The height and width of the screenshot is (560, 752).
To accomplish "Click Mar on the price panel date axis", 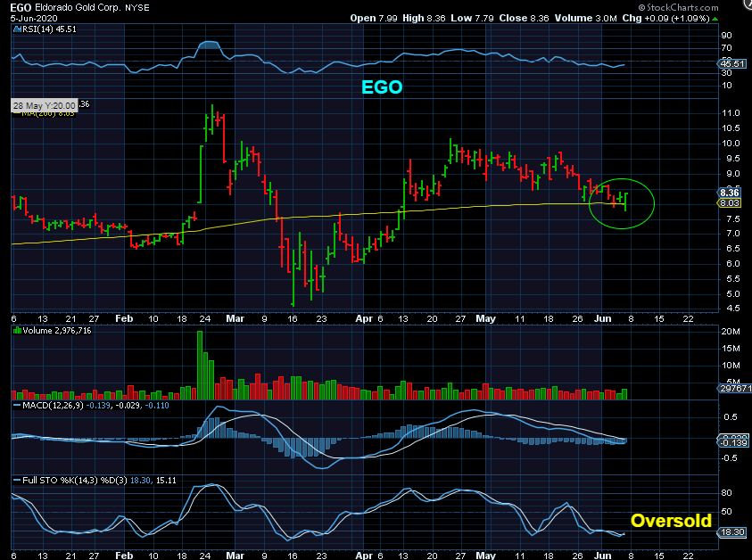I will (235, 319).
